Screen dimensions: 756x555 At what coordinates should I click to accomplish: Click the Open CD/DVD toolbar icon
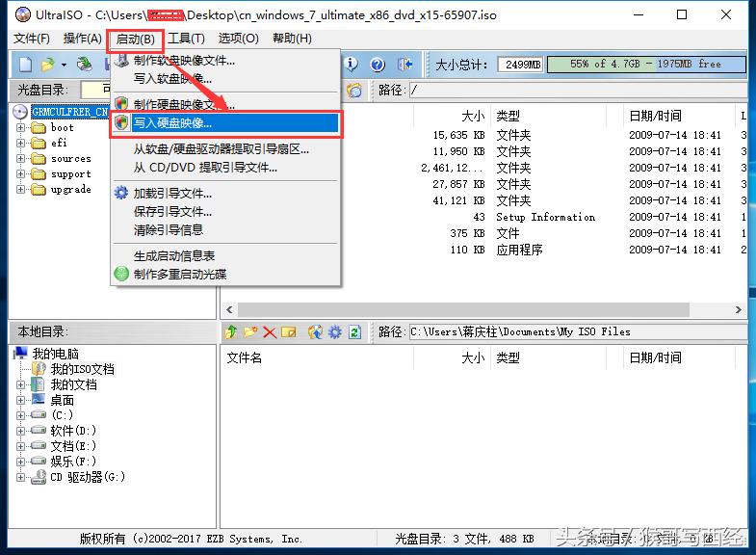tap(85, 65)
